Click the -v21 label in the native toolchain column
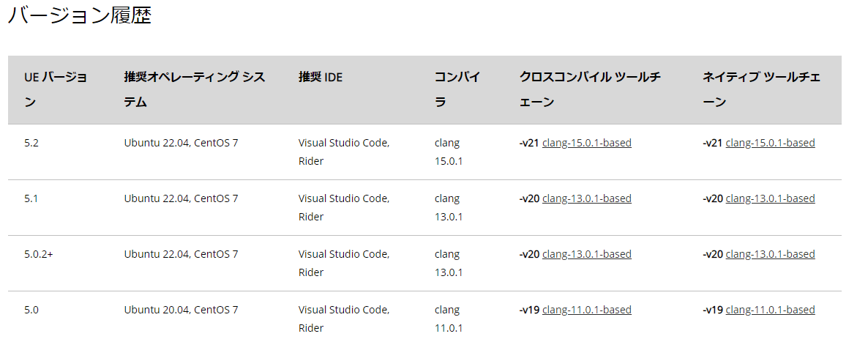 713,143
